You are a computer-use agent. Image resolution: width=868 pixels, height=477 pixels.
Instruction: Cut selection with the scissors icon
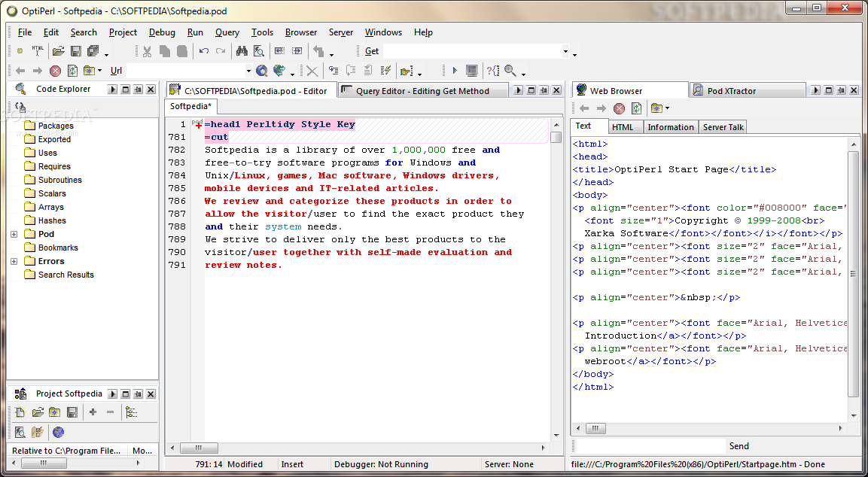point(147,51)
